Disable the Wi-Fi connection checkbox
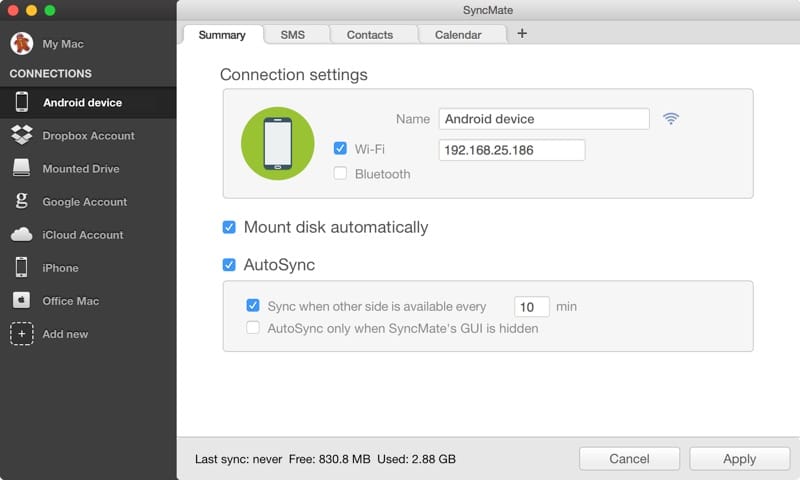Screen dimensions: 800x480 (x=340, y=148)
